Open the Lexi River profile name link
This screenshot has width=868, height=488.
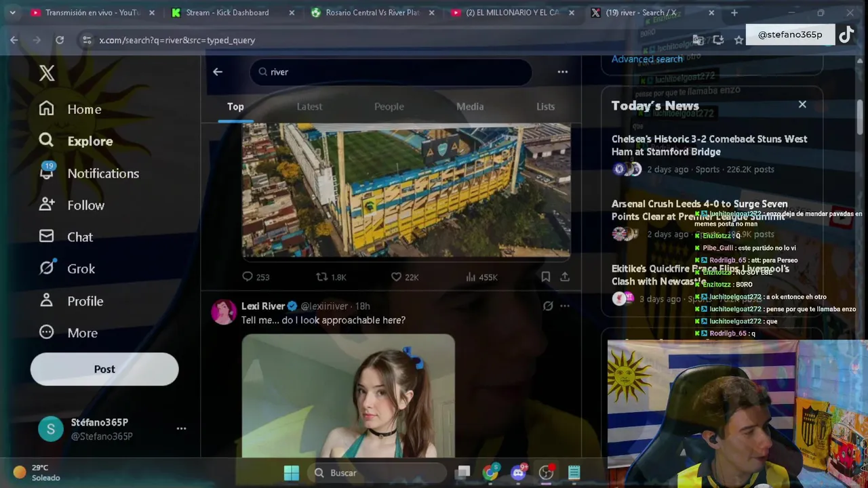(x=263, y=306)
